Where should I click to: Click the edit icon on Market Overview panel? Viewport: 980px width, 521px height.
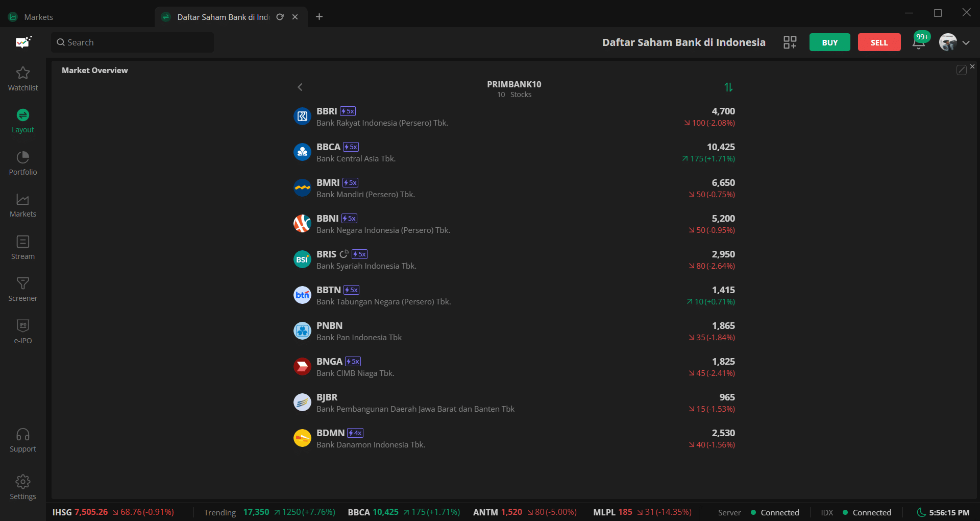[x=961, y=70]
